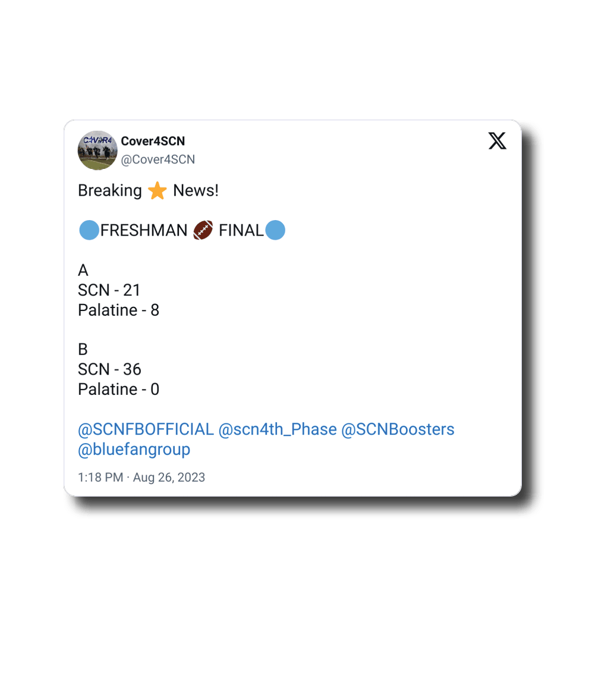The image size is (592, 700).
Task: Follow the @SCNBoosters mention link
Action: pyautogui.click(x=398, y=429)
